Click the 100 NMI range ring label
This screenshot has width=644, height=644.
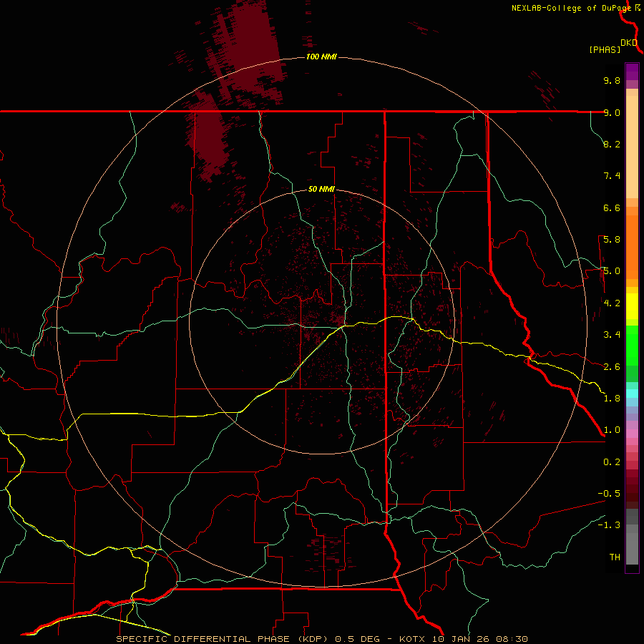click(321, 57)
